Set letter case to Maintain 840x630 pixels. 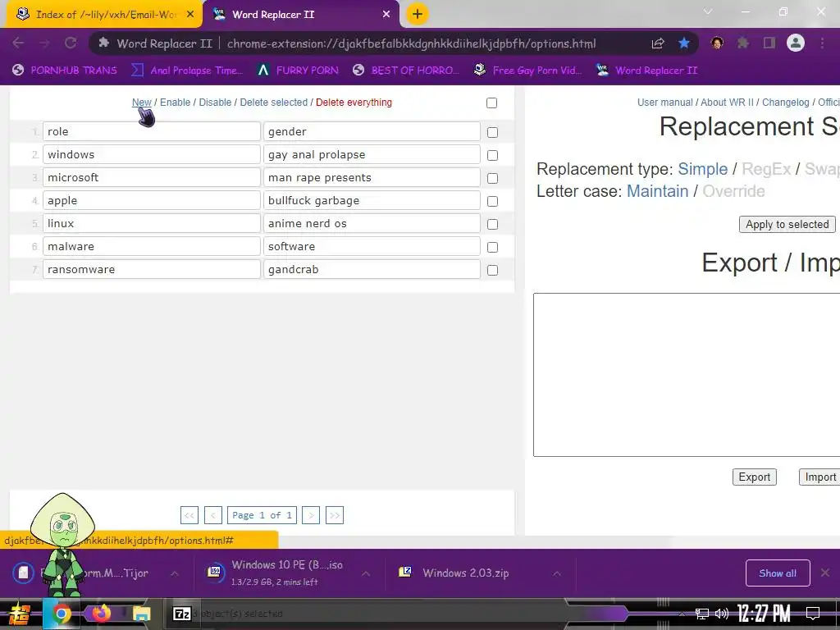pyautogui.click(x=657, y=191)
